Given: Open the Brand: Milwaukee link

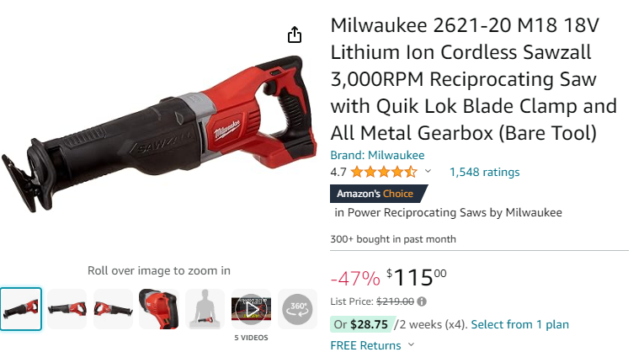Looking at the screenshot, I should 377,155.
